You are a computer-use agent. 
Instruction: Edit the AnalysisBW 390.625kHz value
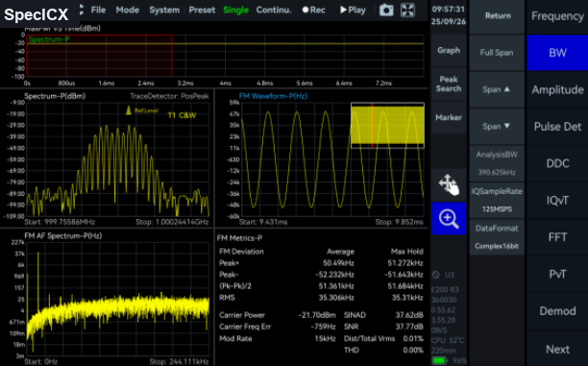click(498, 163)
